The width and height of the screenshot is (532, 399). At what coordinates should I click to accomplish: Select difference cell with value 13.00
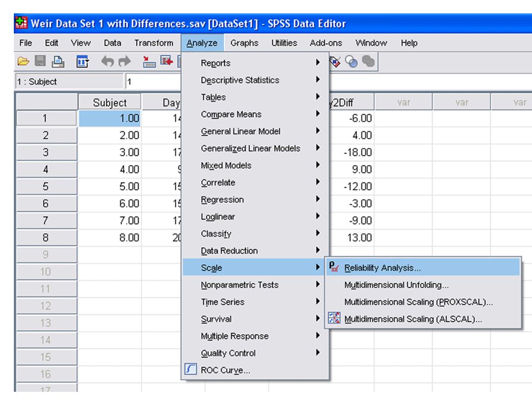point(351,238)
